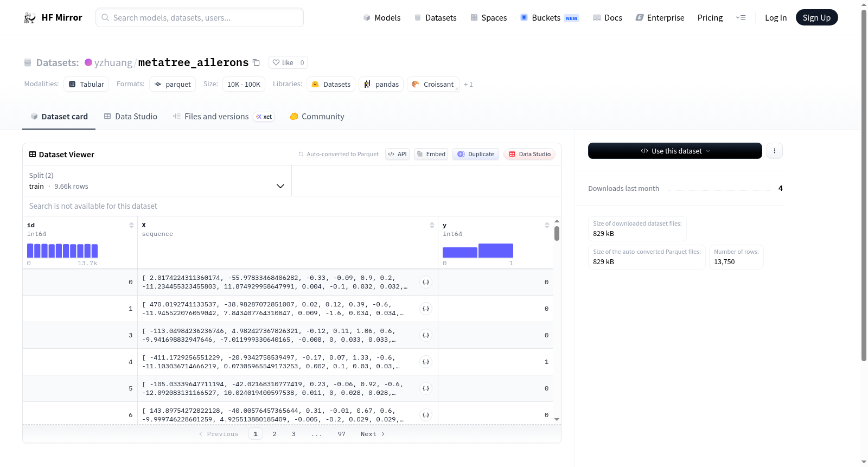Expand the sequence cell in row id 0
Screen dimensions: 868x467
tap(426, 282)
